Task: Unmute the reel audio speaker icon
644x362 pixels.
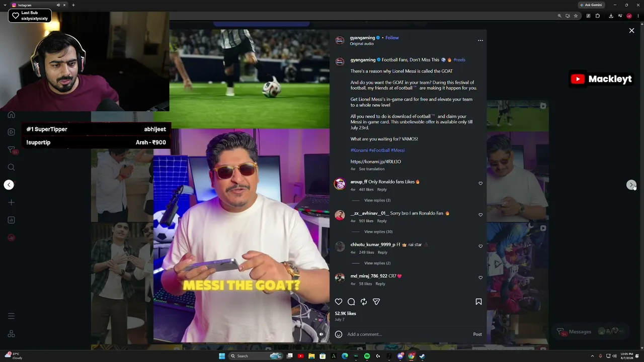Action: click(321, 334)
